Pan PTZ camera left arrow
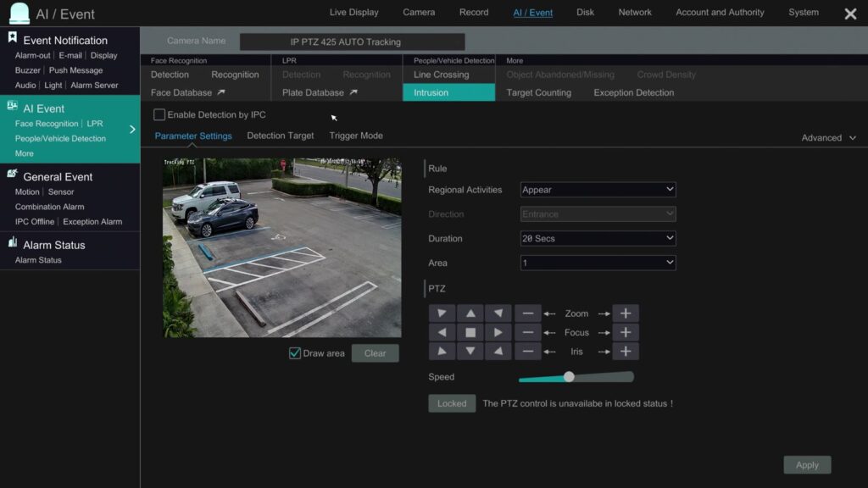The height and width of the screenshot is (488, 868). tap(442, 332)
